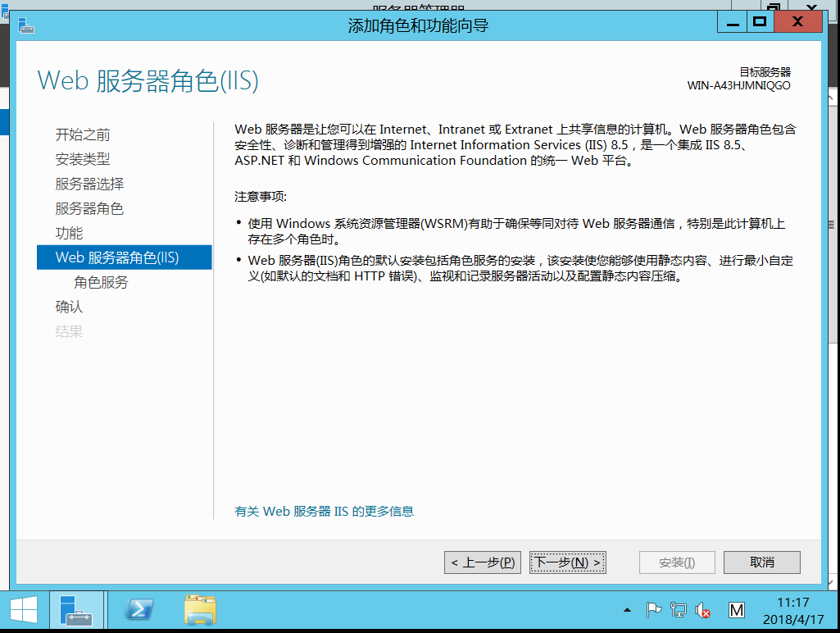Click the muted volume tray icon

pyautogui.click(x=702, y=610)
